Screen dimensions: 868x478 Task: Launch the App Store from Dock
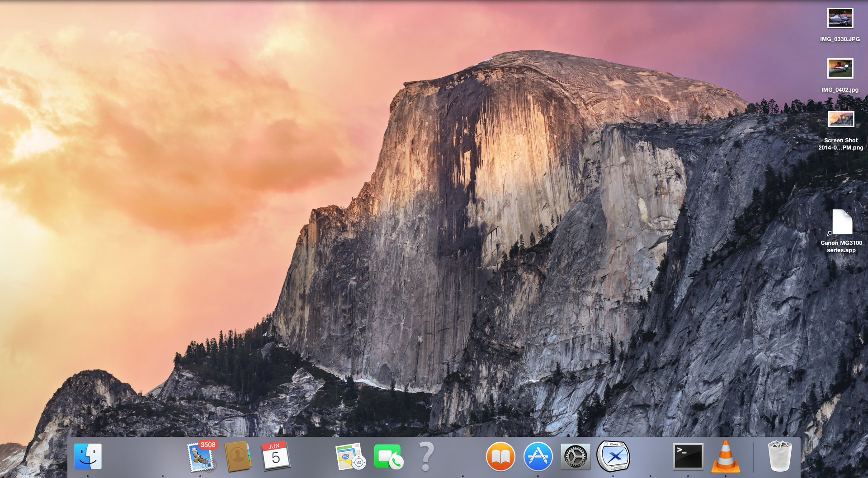pyautogui.click(x=538, y=457)
